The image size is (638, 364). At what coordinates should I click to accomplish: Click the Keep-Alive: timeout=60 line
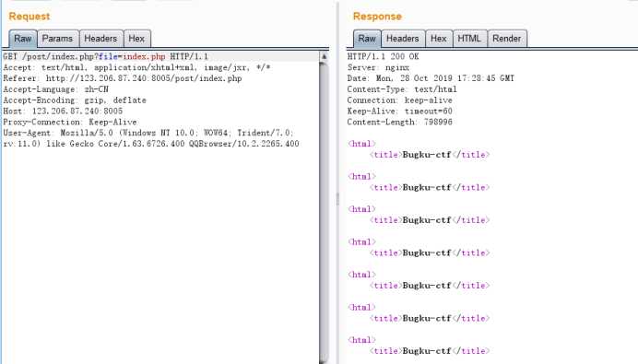coord(399,111)
